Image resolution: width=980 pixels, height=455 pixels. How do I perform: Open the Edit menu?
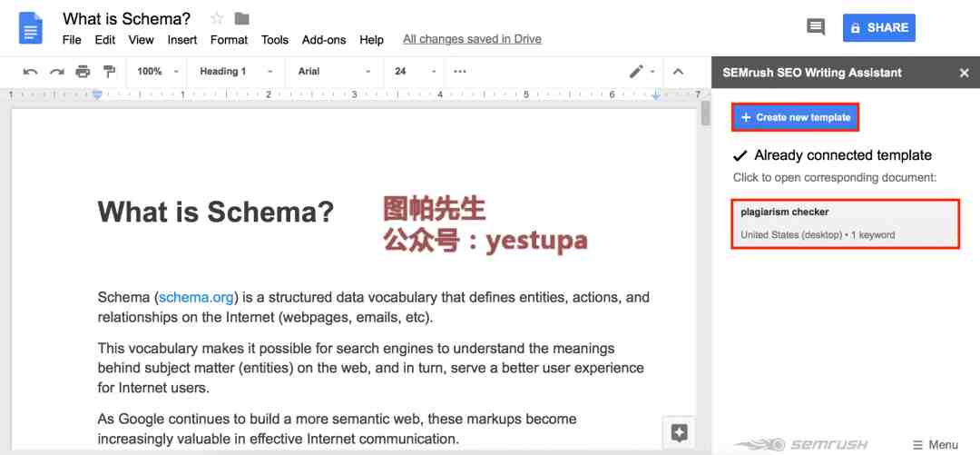pyautogui.click(x=105, y=39)
